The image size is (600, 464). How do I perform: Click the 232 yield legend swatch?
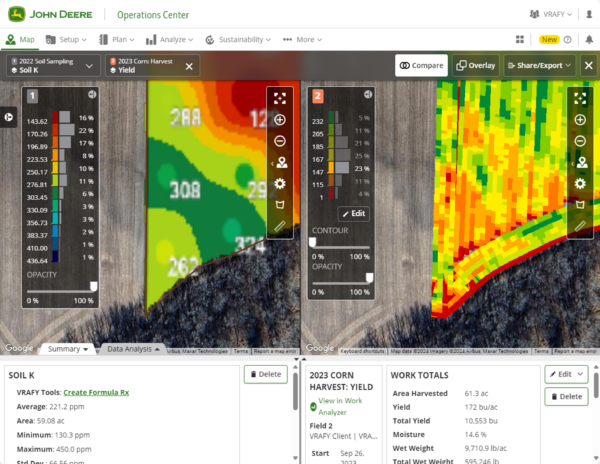coord(331,117)
